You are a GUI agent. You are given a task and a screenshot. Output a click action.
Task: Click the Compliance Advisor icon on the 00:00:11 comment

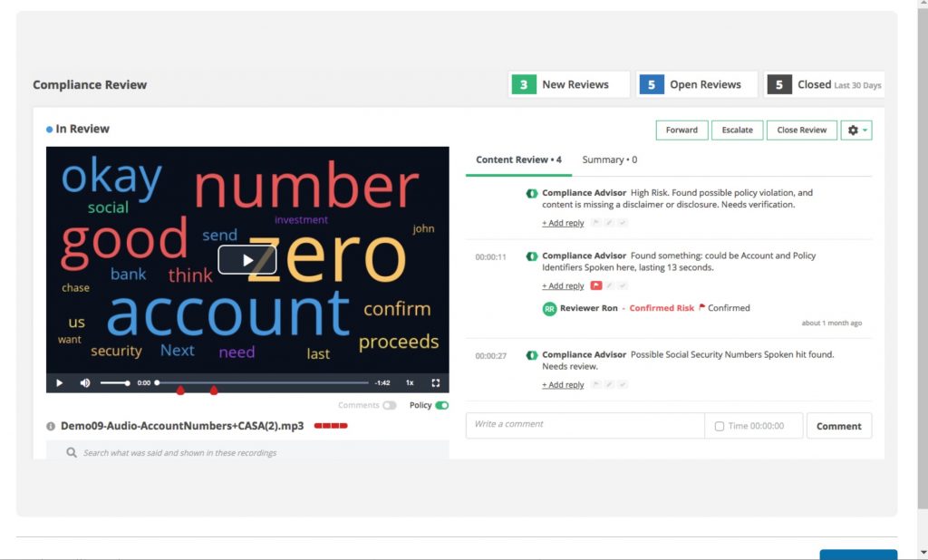531,256
